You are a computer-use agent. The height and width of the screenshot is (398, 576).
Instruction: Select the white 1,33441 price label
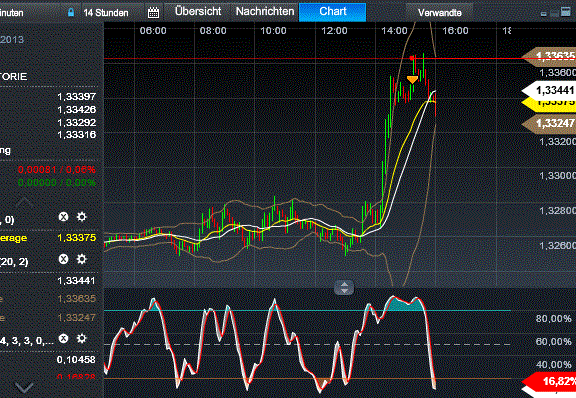coord(550,90)
